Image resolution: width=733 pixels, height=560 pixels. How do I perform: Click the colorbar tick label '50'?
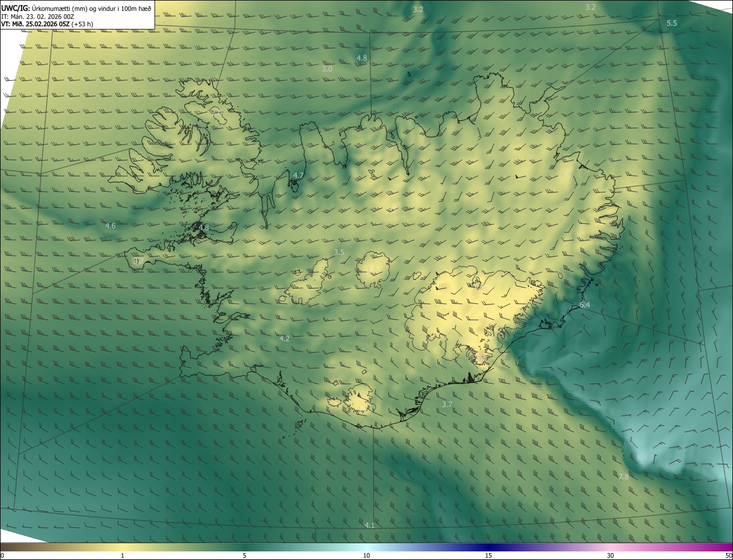(728, 555)
